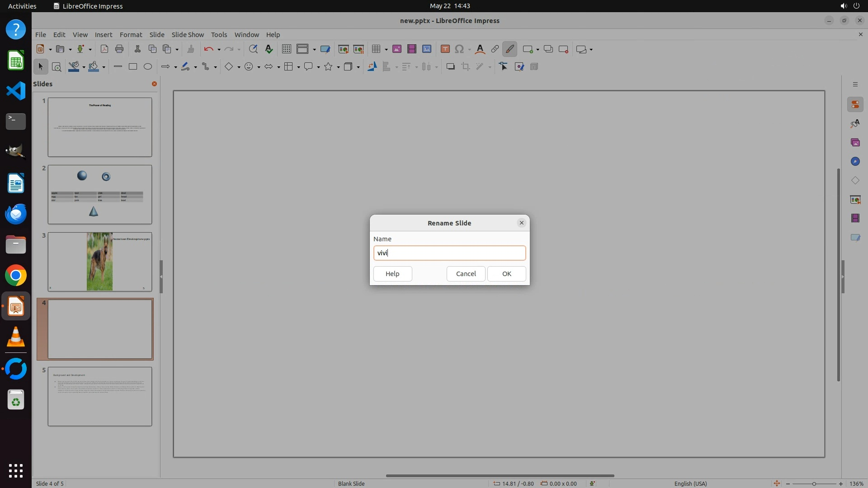This screenshot has width=868, height=488.
Task: Click Start from First Slide icon
Action: [x=343, y=49]
